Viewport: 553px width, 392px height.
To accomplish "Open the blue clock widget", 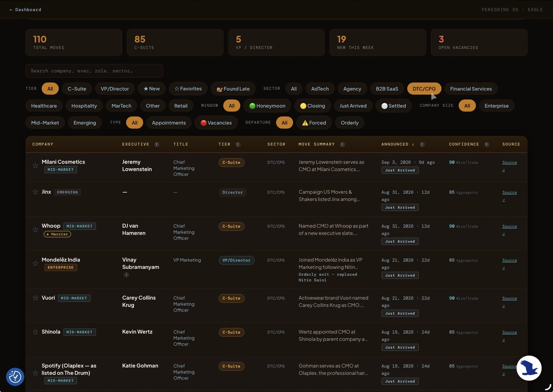I will (15, 377).
